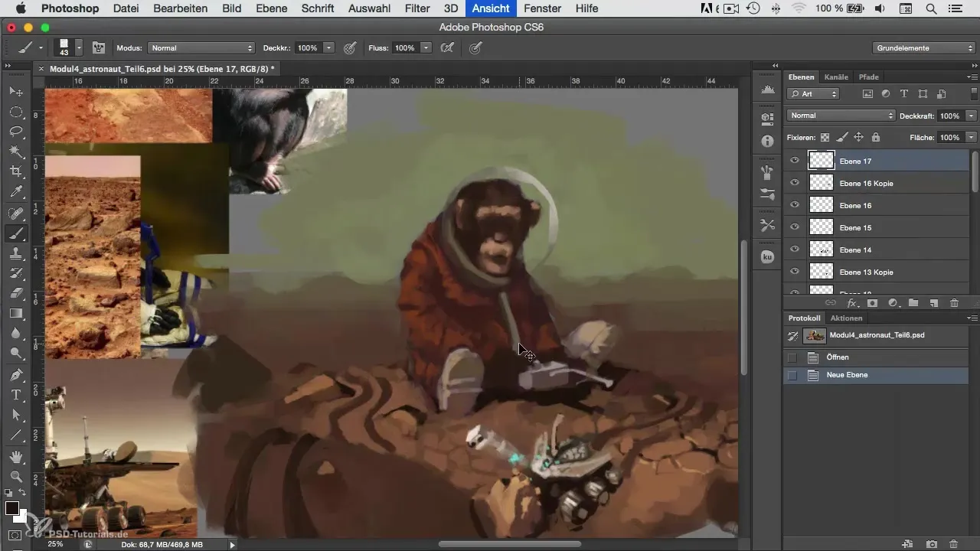Select the Hand tool

pyautogui.click(x=16, y=457)
